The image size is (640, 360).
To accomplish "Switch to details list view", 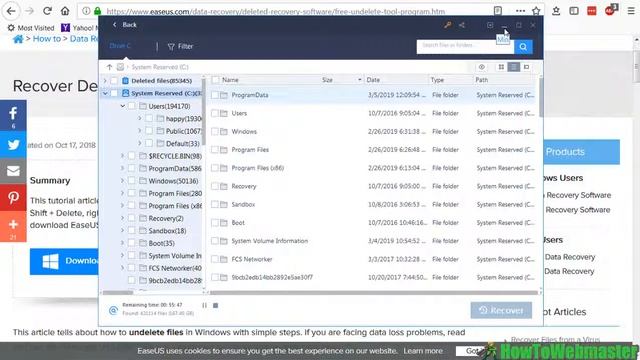I will click(514, 67).
